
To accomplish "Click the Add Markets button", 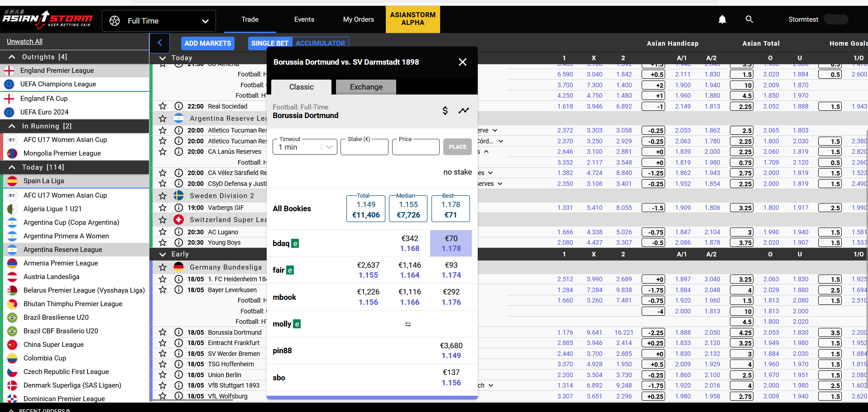I will tap(208, 43).
